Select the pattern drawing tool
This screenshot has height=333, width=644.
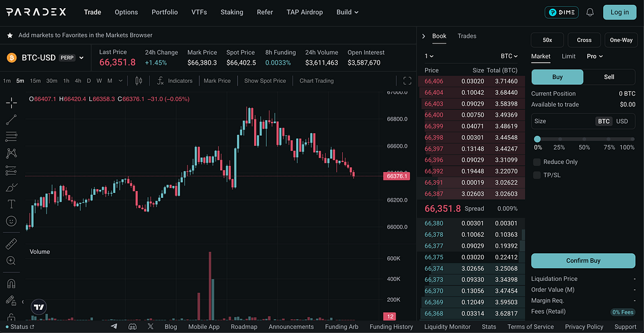click(x=11, y=153)
